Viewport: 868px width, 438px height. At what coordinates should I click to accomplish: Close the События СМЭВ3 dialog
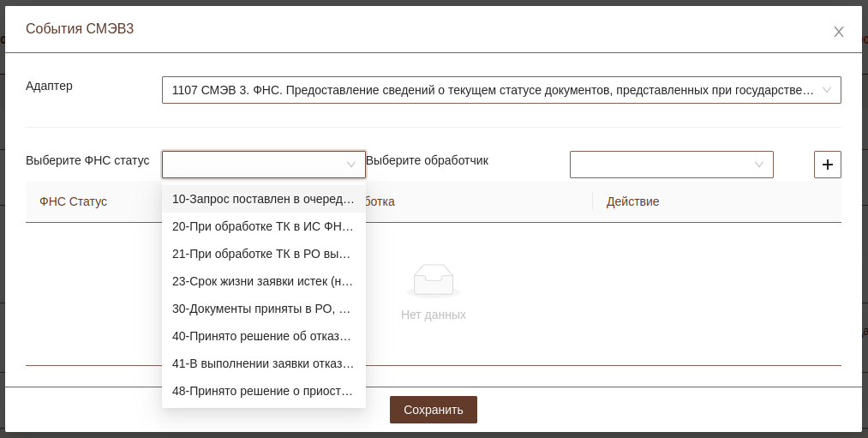click(838, 32)
